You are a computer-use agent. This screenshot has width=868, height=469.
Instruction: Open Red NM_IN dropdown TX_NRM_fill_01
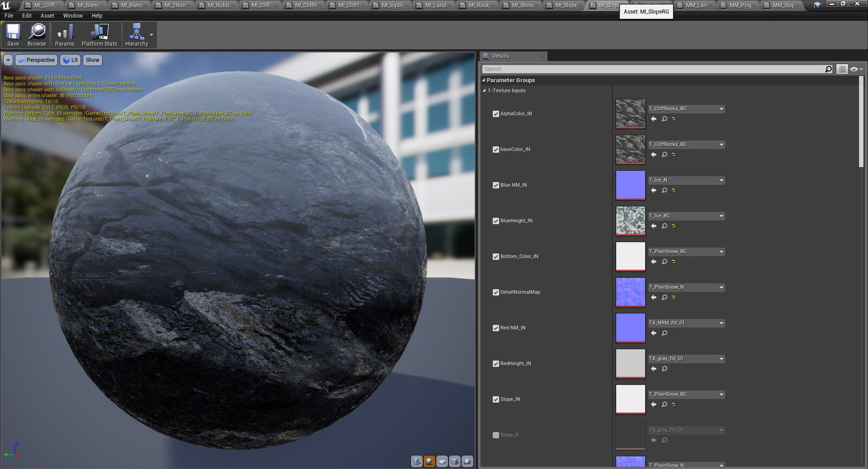coord(686,323)
